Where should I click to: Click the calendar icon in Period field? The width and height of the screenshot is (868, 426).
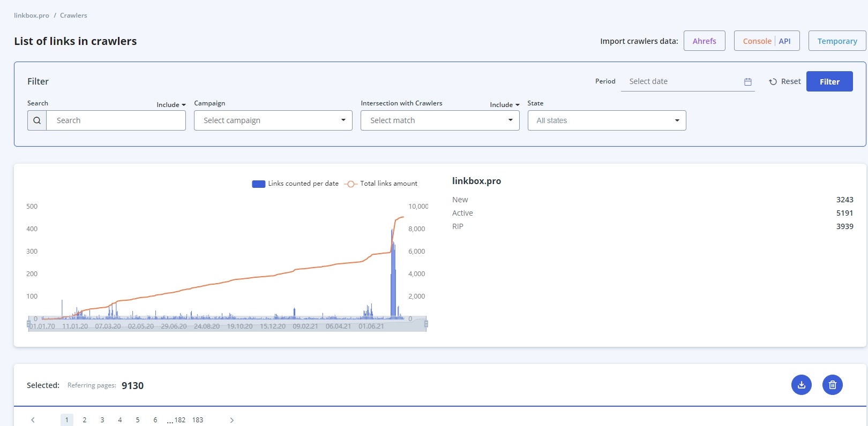[x=748, y=82]
